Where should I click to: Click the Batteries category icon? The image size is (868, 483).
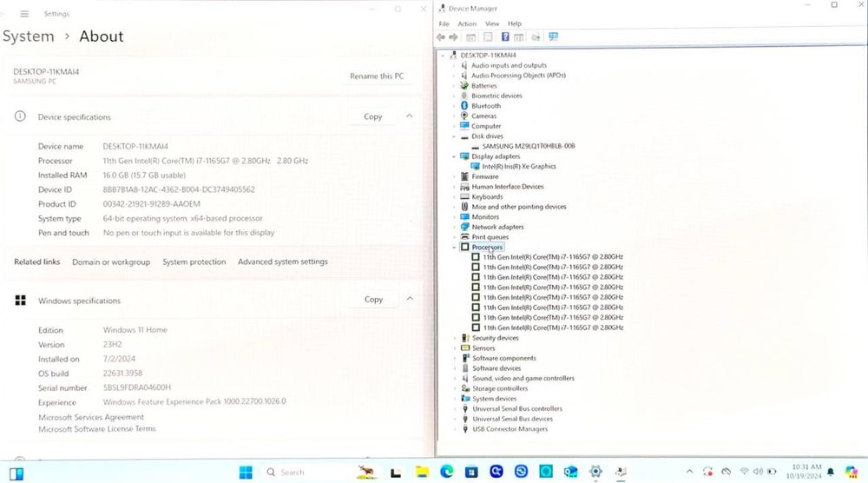(x=464, y=85)
